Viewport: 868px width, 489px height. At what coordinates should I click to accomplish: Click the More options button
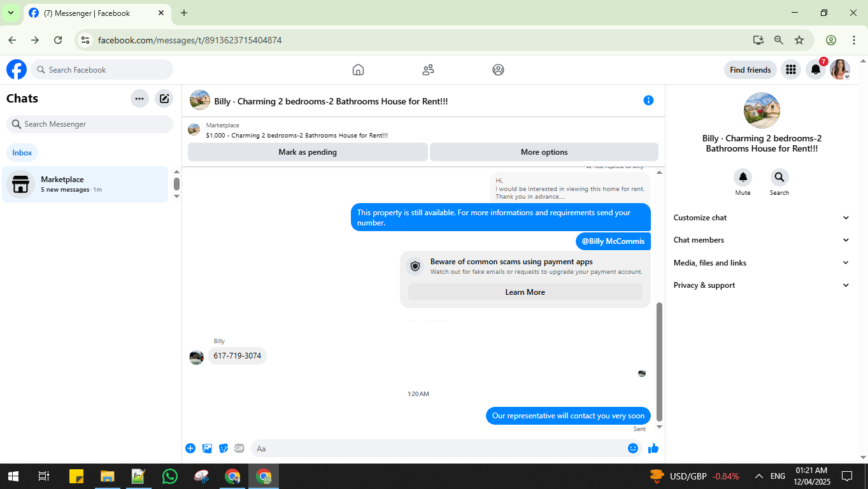click(544, 152)
